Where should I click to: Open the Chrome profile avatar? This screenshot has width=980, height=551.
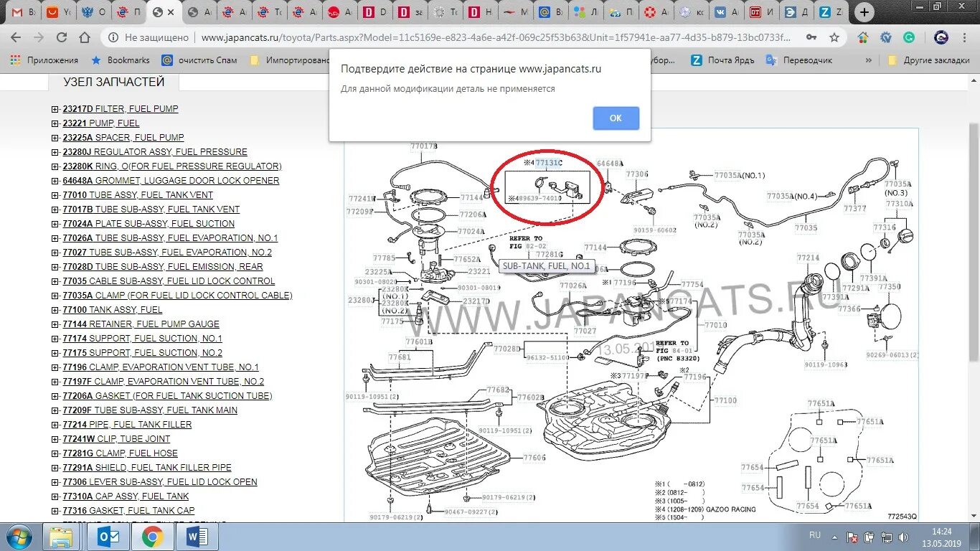pyautogui.click(x=941, y=37)
